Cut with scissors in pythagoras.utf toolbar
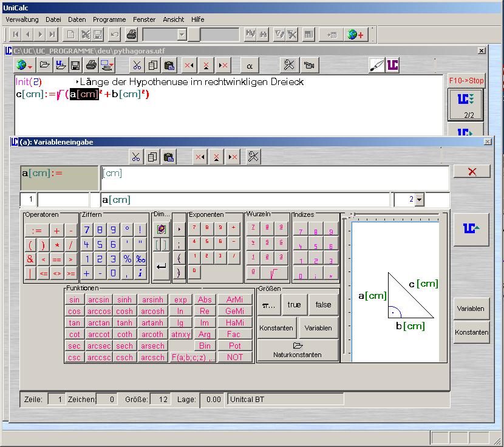This screenshot has height=447, width=504. [x=137, y=65]
